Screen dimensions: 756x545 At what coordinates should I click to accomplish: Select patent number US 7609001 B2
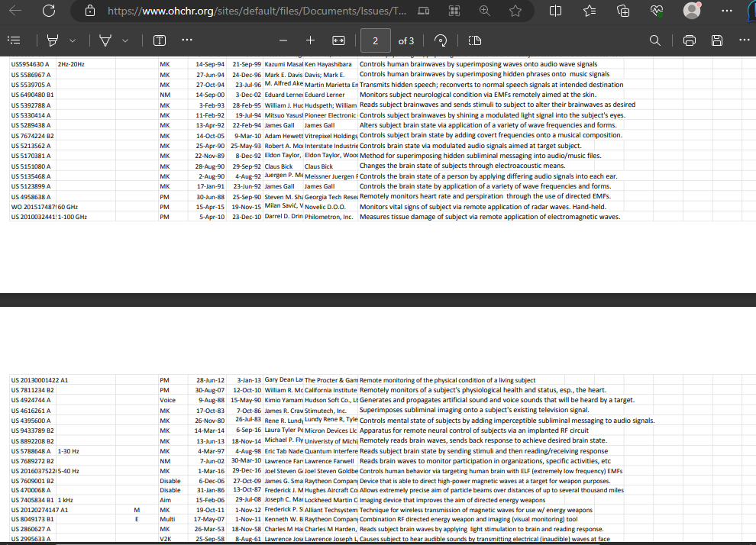click(32, 481)
